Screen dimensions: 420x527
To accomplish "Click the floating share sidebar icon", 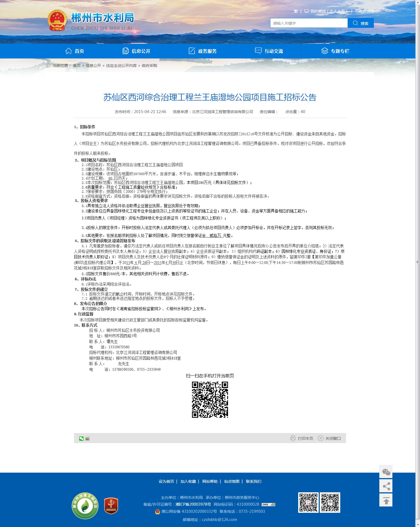I will [x=386, y=486].
